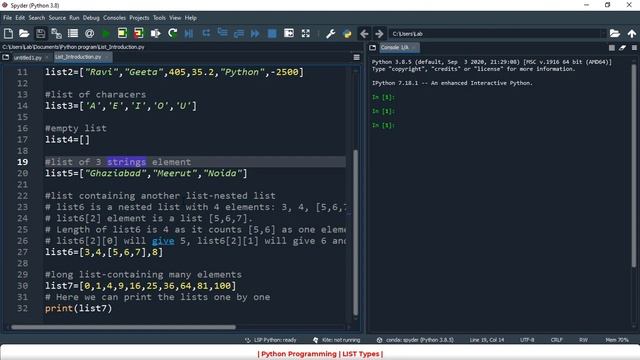Open the Projects menu
The width and height of the screenshot is (640, 360).
[139, 18]
